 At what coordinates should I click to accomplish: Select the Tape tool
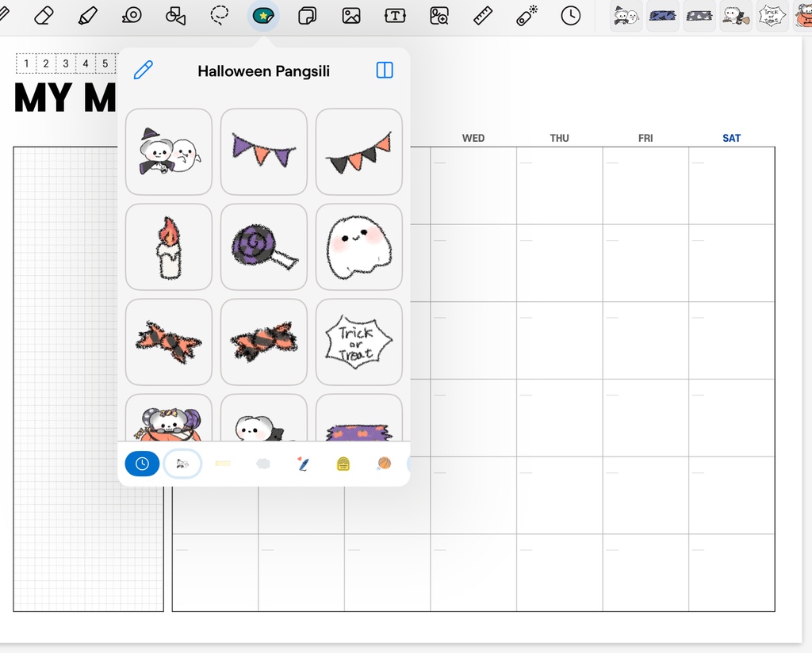[x=132, y=16]
